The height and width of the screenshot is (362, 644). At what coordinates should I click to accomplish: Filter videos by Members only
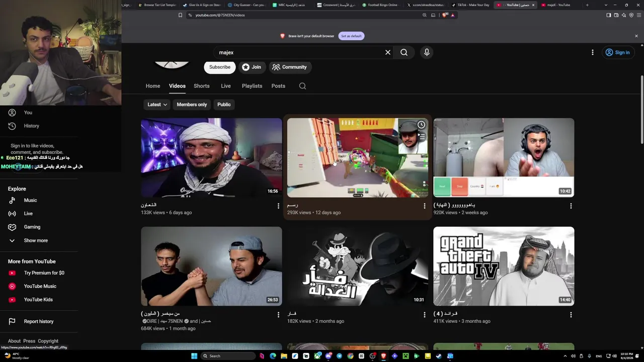(x=192, y=105)
